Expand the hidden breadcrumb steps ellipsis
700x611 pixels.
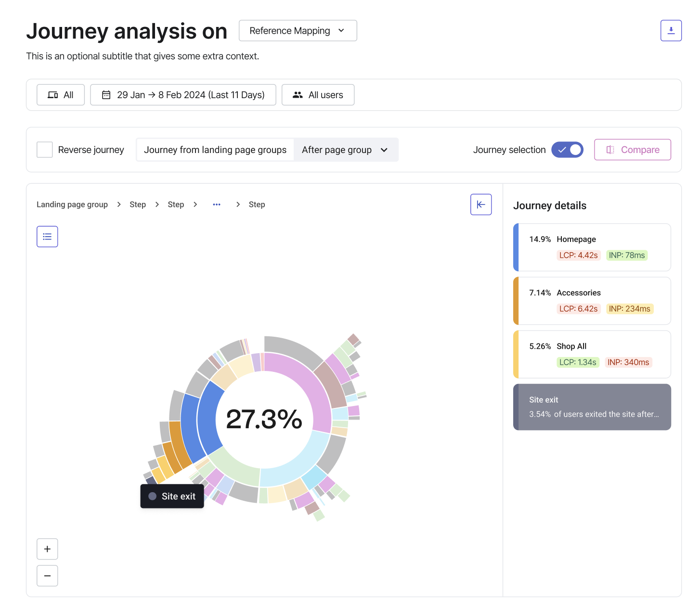coord(217,204)
